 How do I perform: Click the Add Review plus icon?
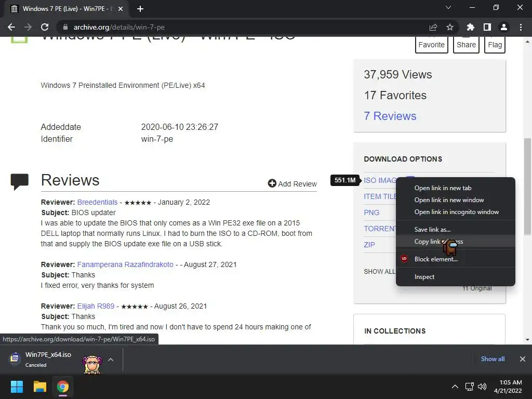click(272, 183)
